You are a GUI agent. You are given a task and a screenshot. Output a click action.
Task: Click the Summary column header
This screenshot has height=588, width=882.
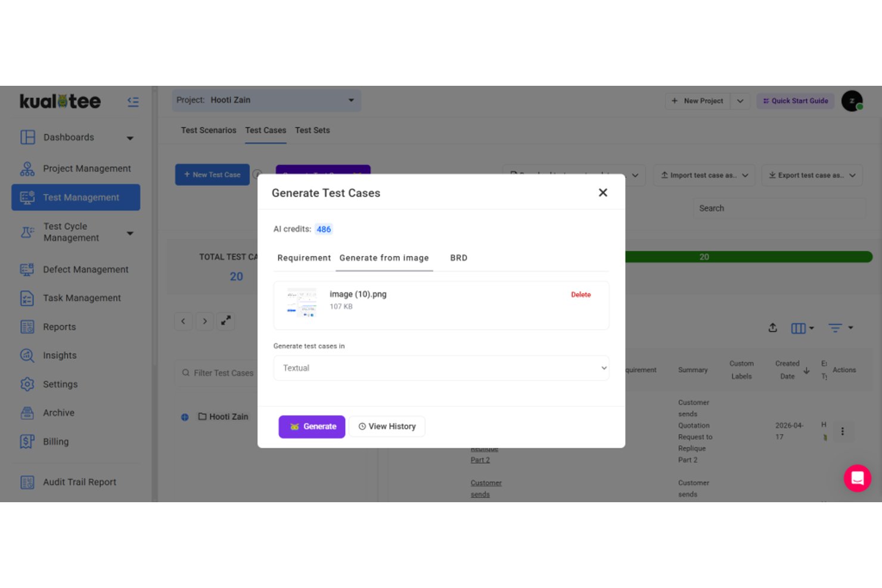pyautogui.click(x=693, y=370)
